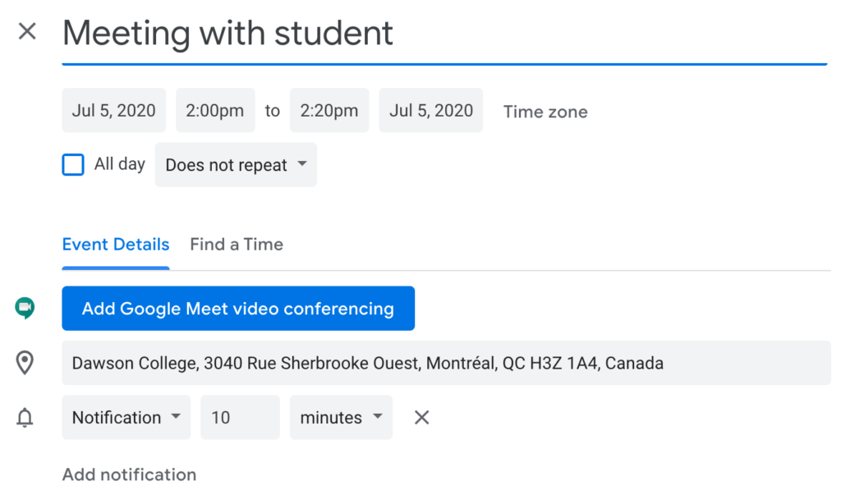Enable the All day checkbox

click(x=73, y=164)
